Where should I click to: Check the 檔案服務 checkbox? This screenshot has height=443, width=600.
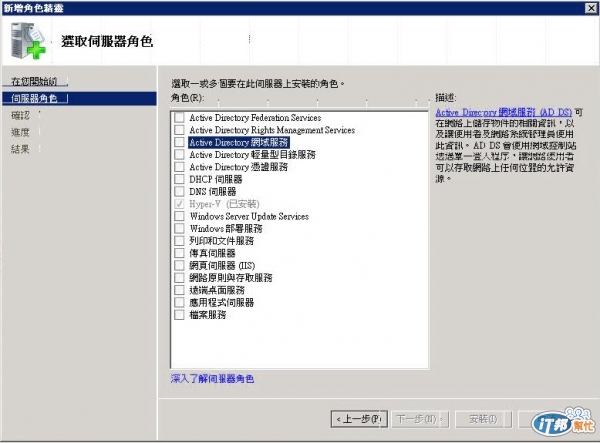click(x=179, y=315)
